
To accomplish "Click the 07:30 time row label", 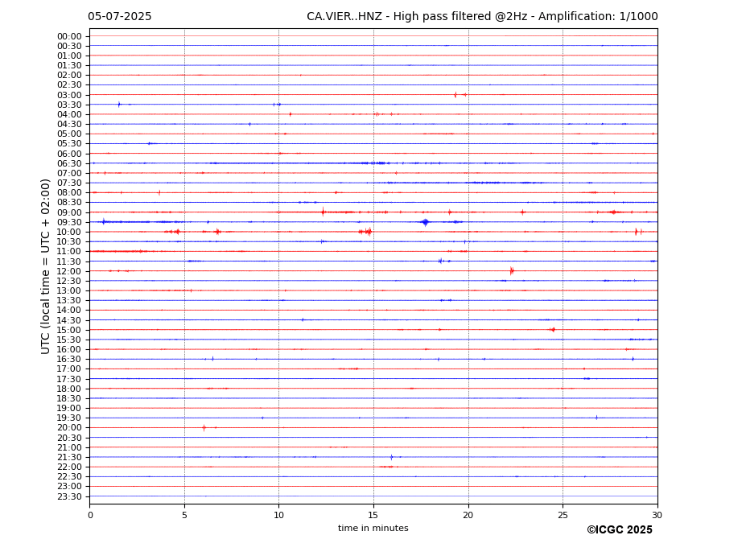I will tap(69, 183).
